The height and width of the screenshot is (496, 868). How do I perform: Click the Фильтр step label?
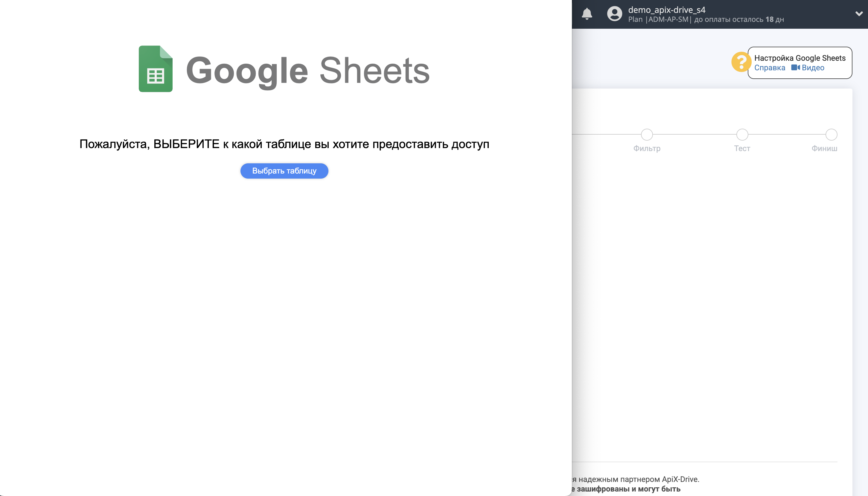pyautogui.click(x=647, y=148)
